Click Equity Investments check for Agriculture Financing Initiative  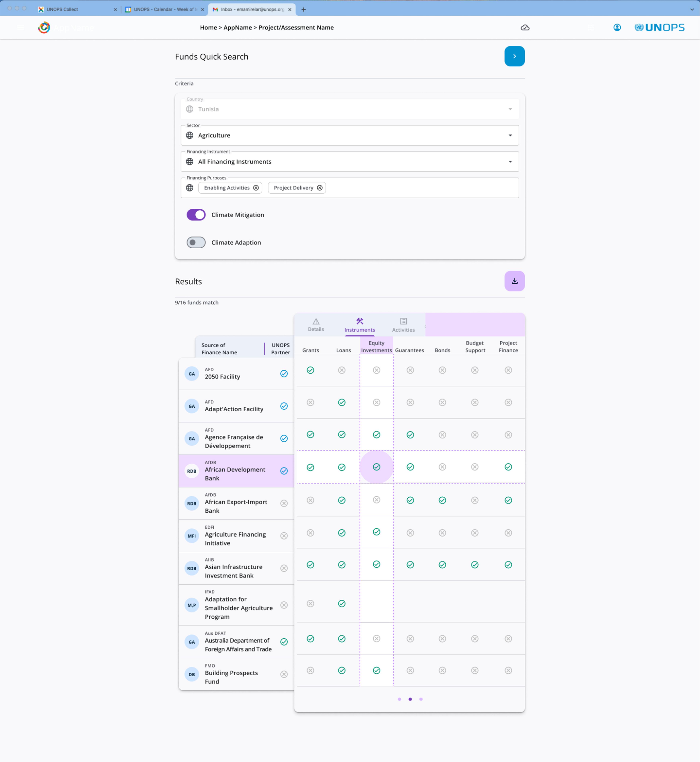[x=376, y=532]
